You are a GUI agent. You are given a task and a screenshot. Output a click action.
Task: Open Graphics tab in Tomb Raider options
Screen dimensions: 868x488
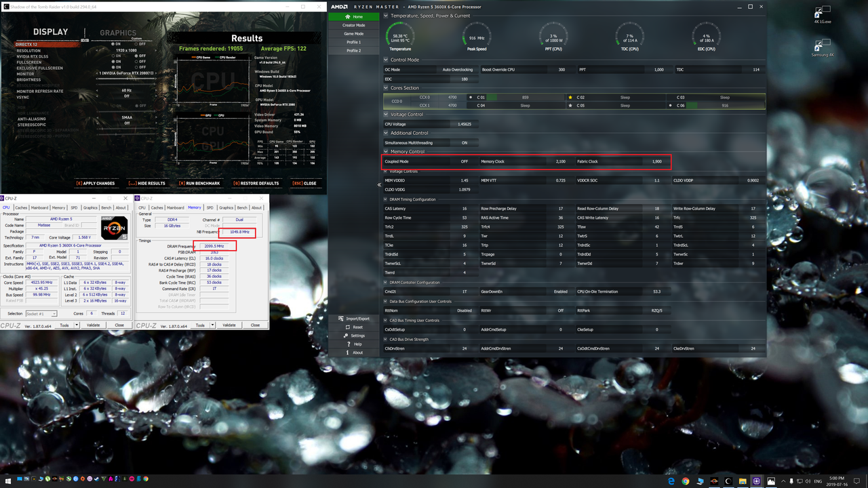point(118,33)
